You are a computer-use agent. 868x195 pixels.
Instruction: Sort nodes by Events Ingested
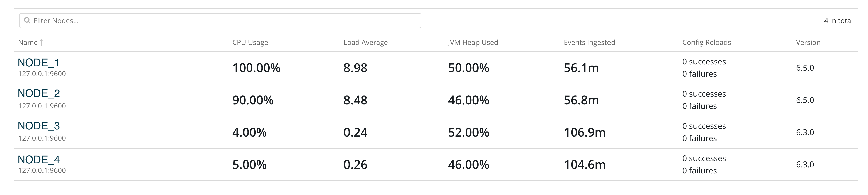[589, 43]
